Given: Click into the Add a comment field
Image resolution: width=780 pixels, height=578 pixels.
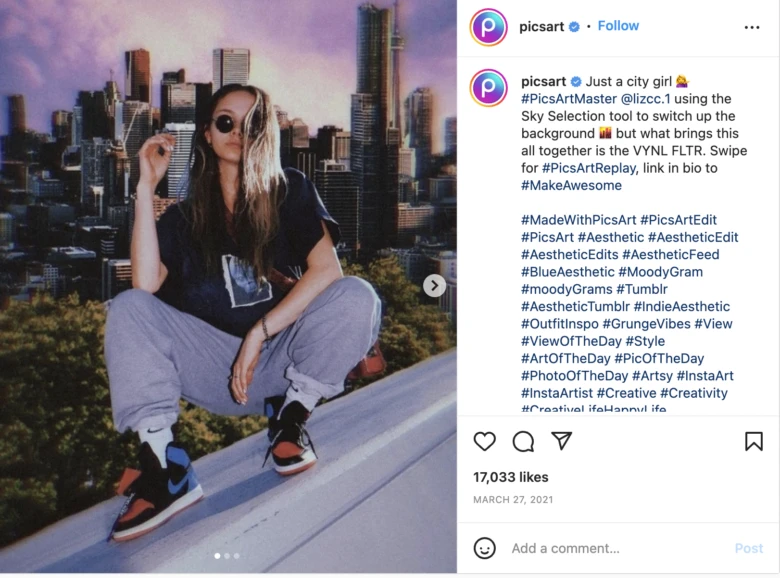Looking at the screenshot, I should pos(617,548).
